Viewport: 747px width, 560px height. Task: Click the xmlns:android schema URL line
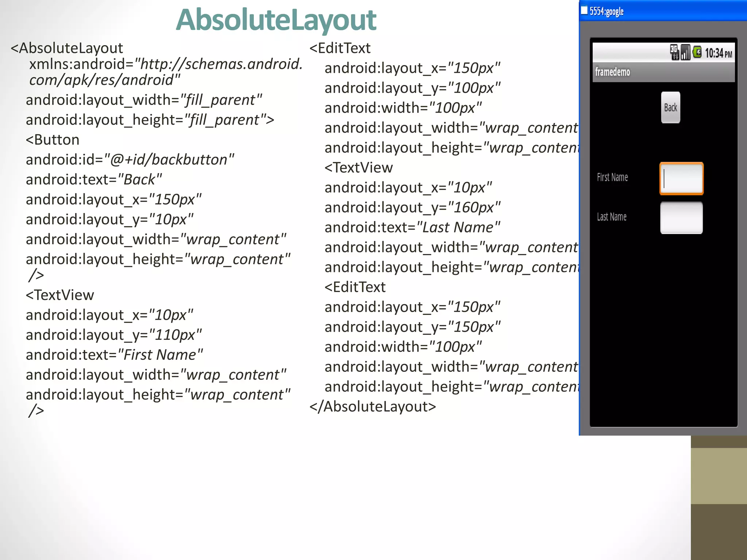pyautogui.click(x=166, y=65)
